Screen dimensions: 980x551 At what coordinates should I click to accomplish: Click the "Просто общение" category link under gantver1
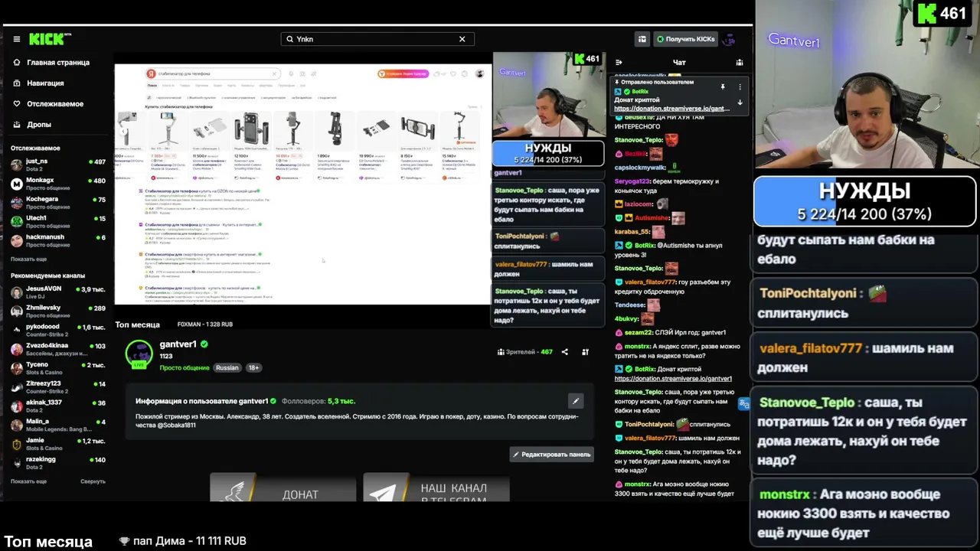point(185,368)
